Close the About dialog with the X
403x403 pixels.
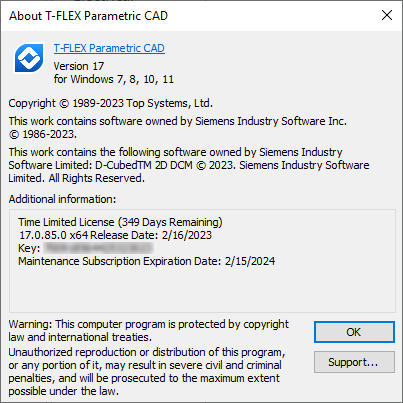[387, 15]
